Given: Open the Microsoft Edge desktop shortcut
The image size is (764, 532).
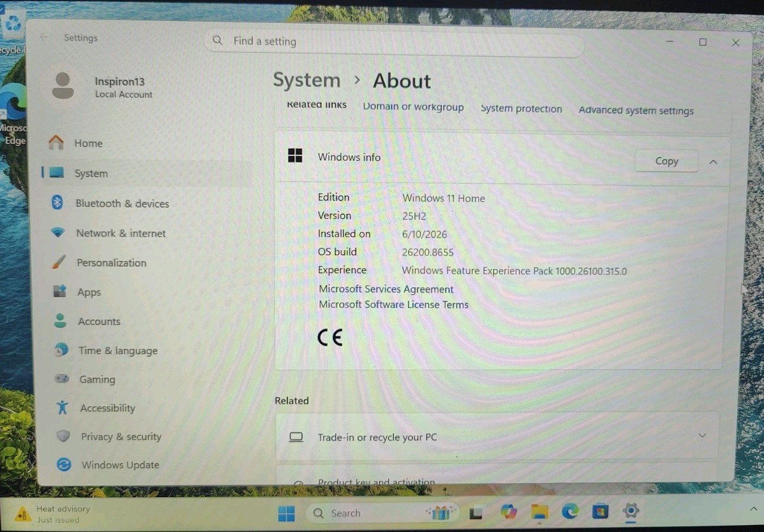Looking at the screenshot, I should click(13, 114).
